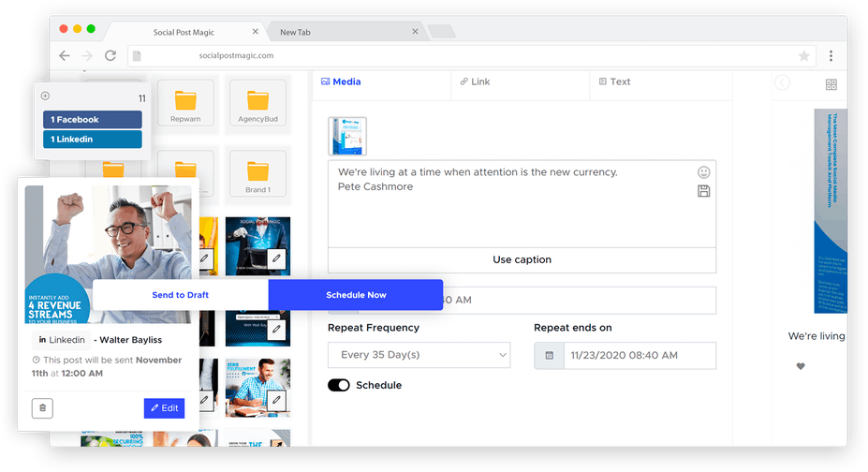Open the Repwarn folder
Viewport: 868px width, 472px height.
[x=185, y=102]
